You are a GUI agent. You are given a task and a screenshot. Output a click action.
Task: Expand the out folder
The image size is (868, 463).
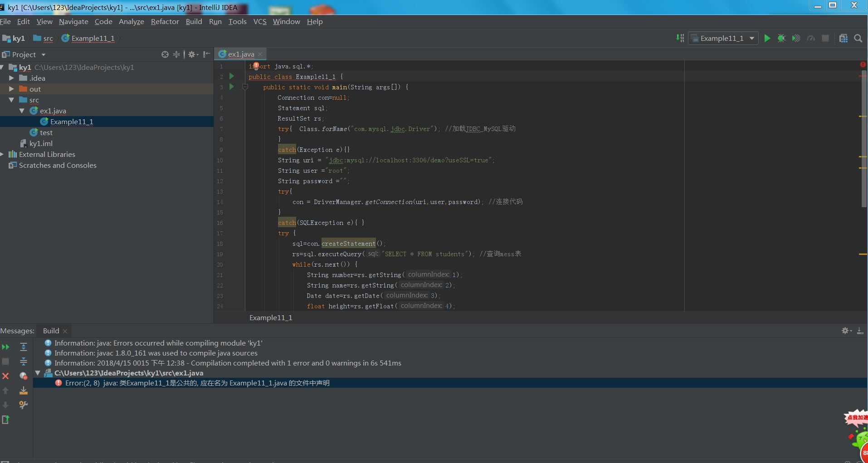click(x=12, y=89)
